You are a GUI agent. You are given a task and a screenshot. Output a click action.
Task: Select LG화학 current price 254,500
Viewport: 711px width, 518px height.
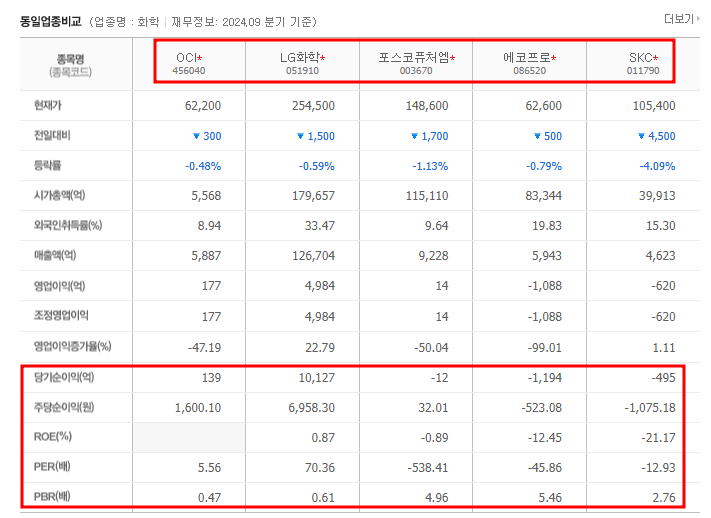pyautogui.click(x=313, y=106)
